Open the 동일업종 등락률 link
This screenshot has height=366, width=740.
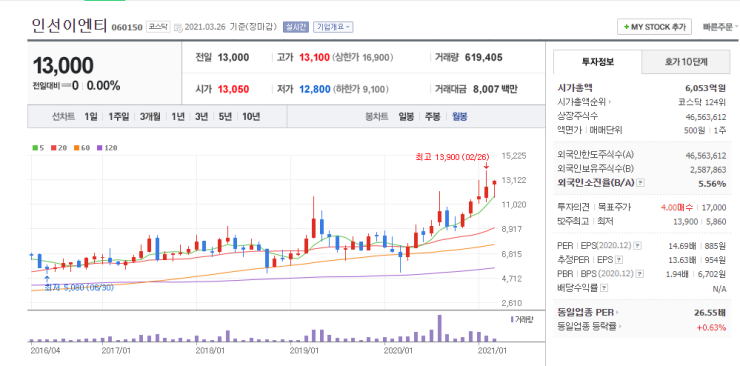pyautogui.click(x=587, y=326)
